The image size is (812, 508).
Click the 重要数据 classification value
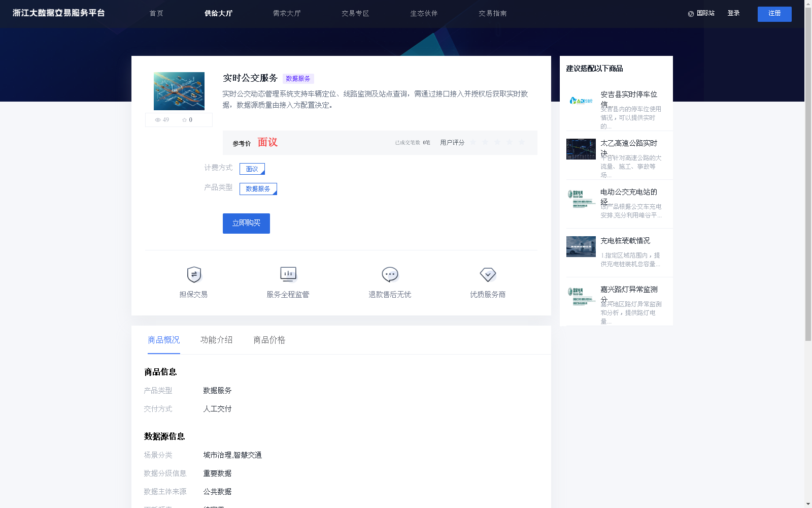pyautogui.click(x=217, y=473)
